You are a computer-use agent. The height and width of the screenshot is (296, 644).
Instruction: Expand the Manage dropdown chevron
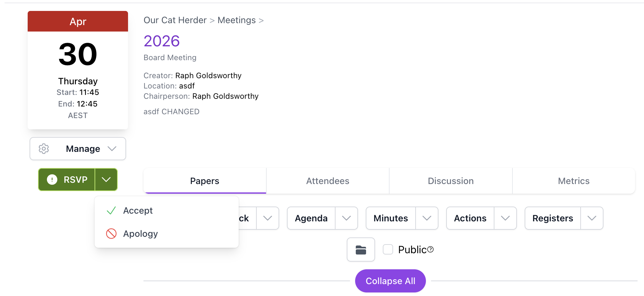point(112,148)
